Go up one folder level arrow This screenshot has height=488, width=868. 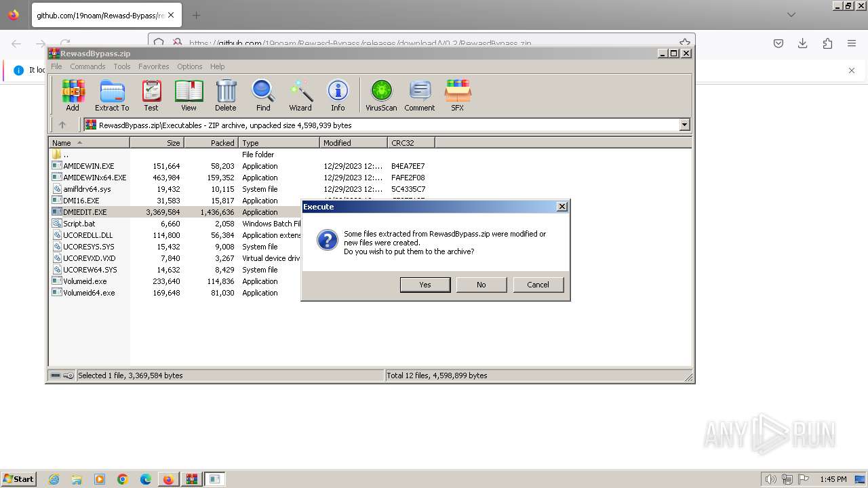[x=62, y=125]
